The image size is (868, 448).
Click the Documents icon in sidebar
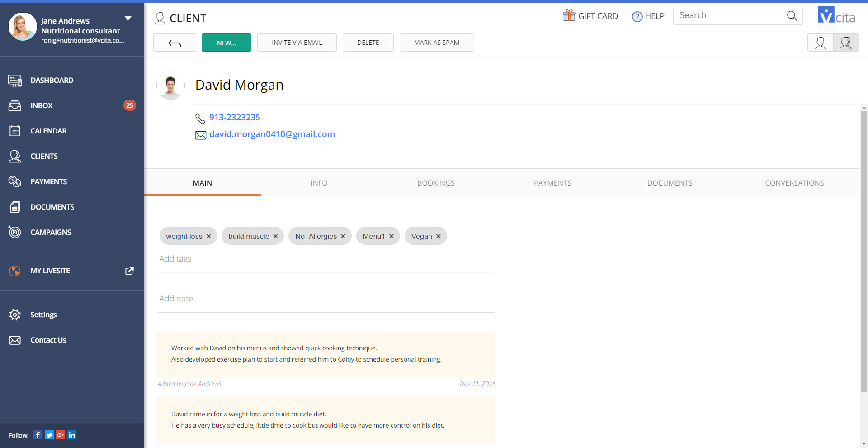click(15, 207)
